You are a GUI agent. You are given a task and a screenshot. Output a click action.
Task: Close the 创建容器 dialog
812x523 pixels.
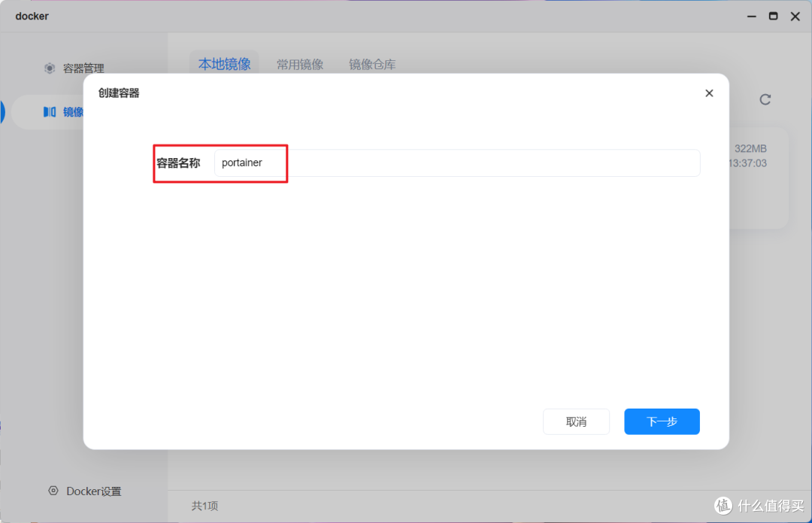point(709,93)
